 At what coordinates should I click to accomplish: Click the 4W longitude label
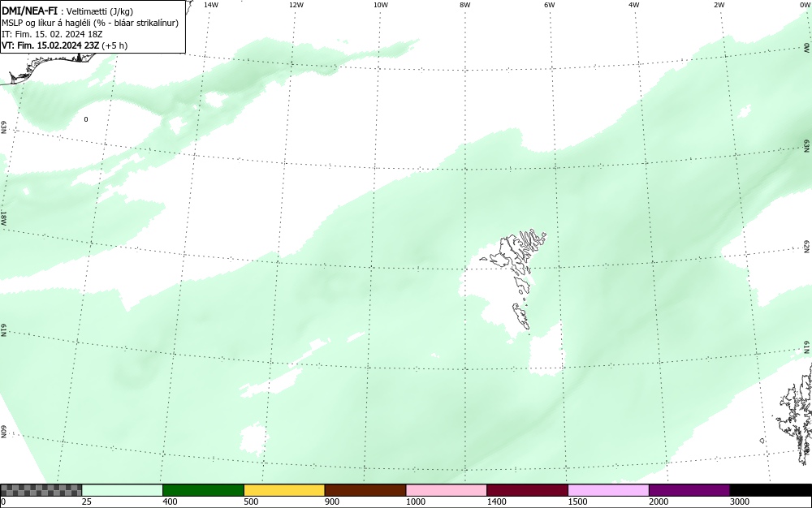tap(634, 5)
